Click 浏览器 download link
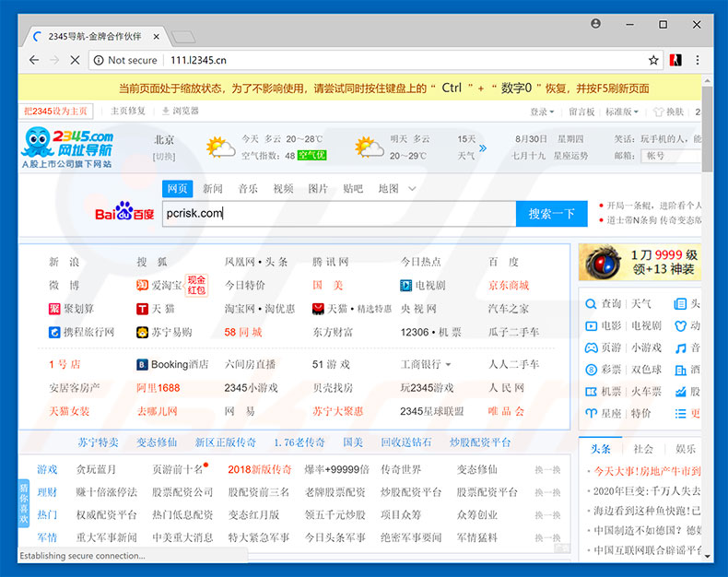 point(181,111)
